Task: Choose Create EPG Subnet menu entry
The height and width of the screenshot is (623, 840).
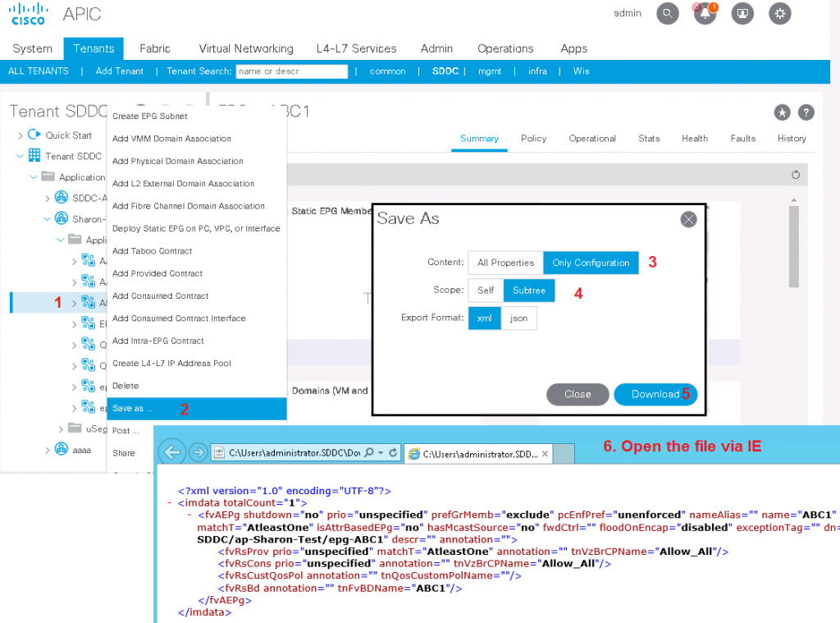Action: tap(197, 117)
